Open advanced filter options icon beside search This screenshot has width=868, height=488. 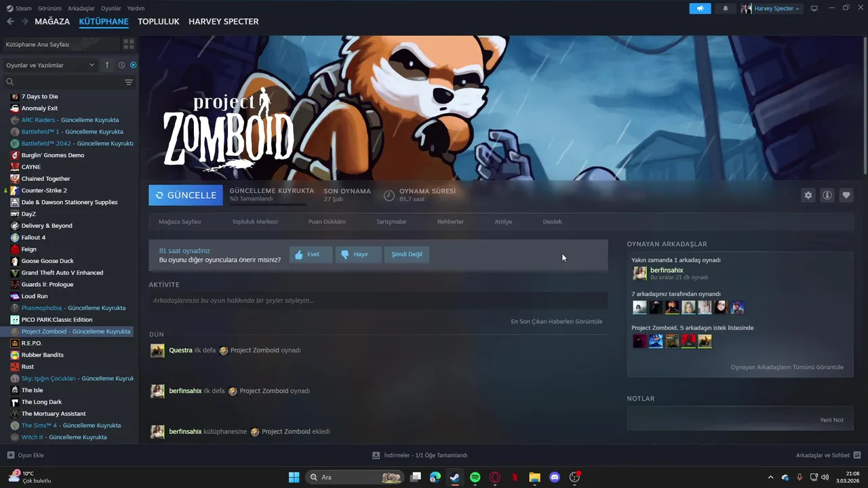coord(128,81)
